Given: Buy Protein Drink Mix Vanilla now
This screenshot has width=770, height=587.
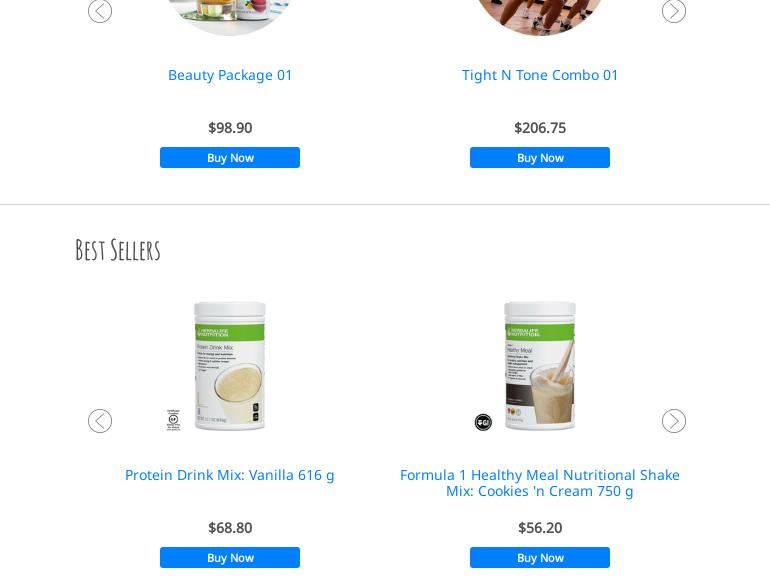Looking at the screenshot, I should click(230, 558).
